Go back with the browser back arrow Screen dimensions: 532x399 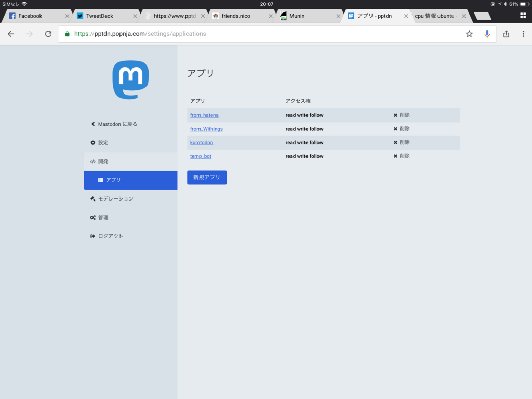point(11,34)
